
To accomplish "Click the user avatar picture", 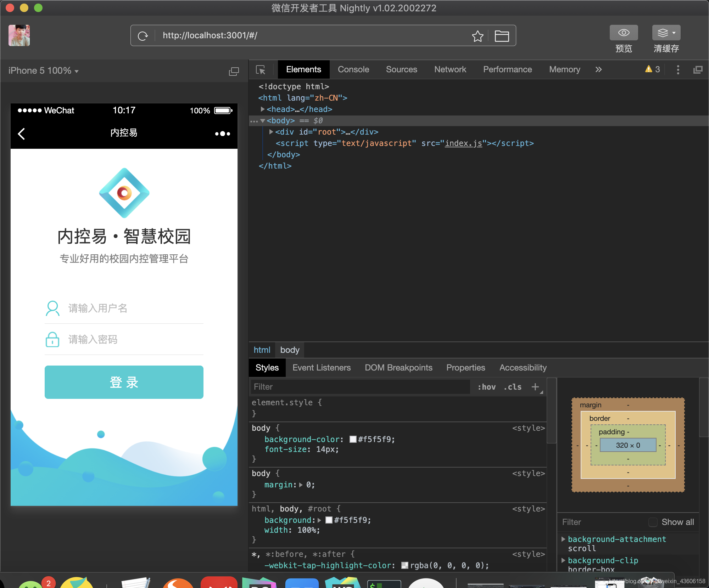I will [x=19, y=35].
